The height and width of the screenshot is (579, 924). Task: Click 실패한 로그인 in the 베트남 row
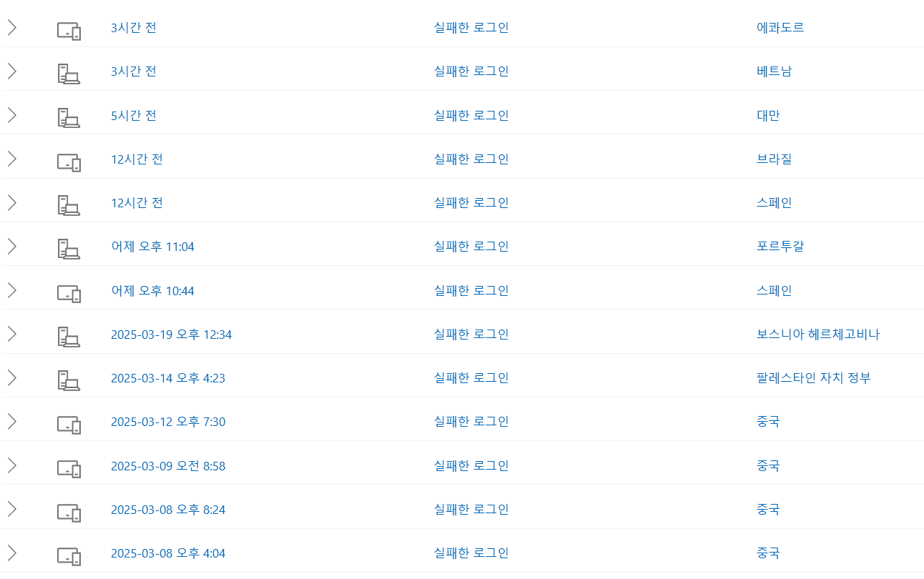(x=471, y=71)
